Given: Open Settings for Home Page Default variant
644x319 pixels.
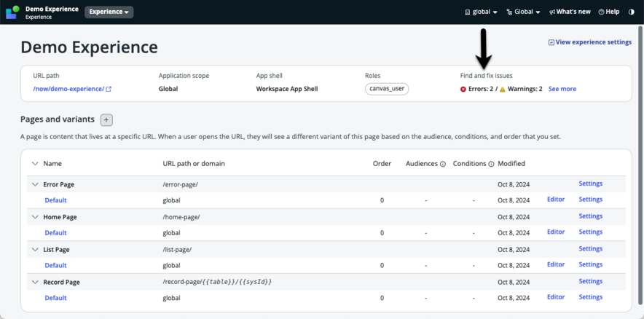Looking at the screenshot, I should (x=591, y=232).
